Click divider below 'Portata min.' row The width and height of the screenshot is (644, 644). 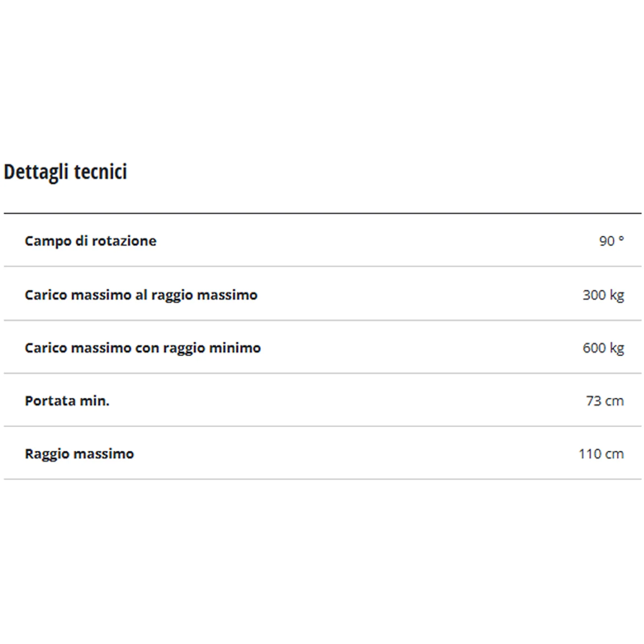point(322,426)
